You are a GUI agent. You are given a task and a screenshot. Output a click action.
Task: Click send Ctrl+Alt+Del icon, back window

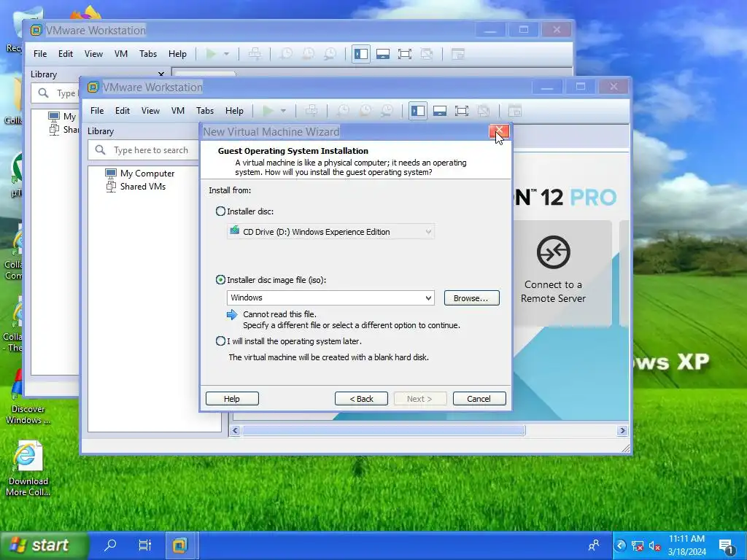(255, 54)
